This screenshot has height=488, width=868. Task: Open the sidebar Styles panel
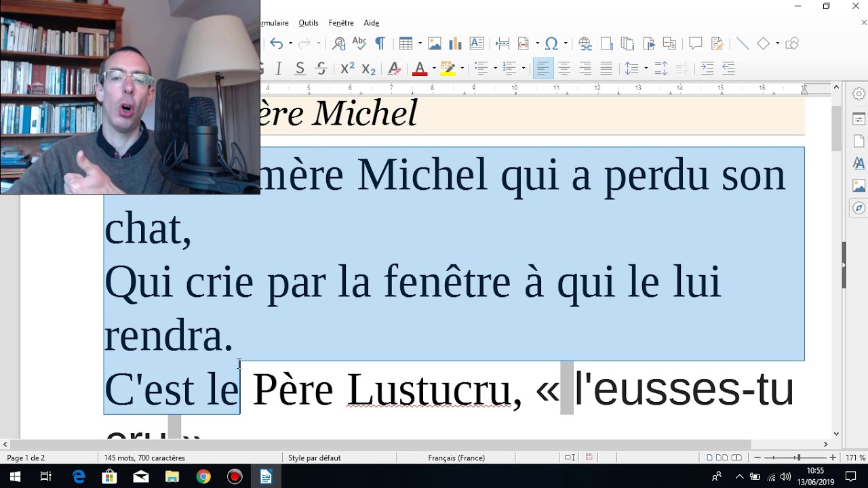point(859,163)
